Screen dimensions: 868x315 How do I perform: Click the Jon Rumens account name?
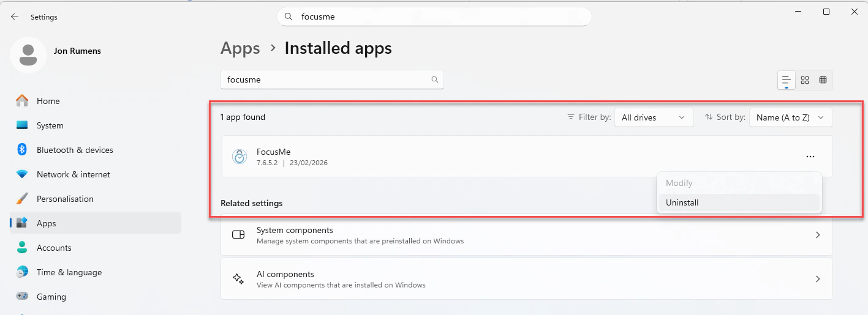point(77,51)
